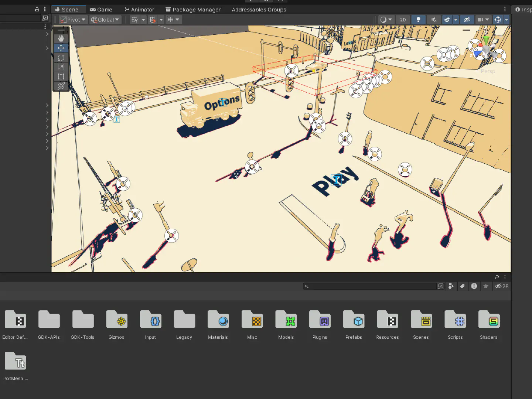Switch to the Package Manager tab
Screen dimensions: 532x399
(x=193, y=10)
